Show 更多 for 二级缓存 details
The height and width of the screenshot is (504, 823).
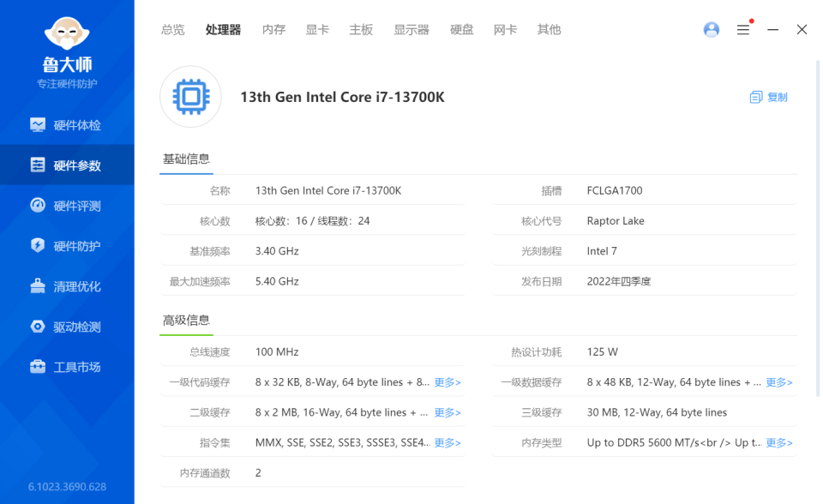448,412
